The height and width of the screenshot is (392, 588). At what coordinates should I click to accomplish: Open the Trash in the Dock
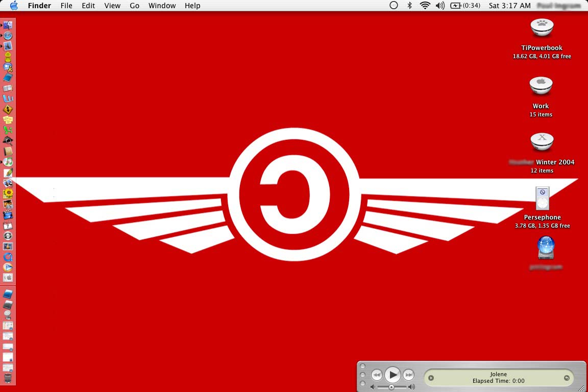pos(8,378)
